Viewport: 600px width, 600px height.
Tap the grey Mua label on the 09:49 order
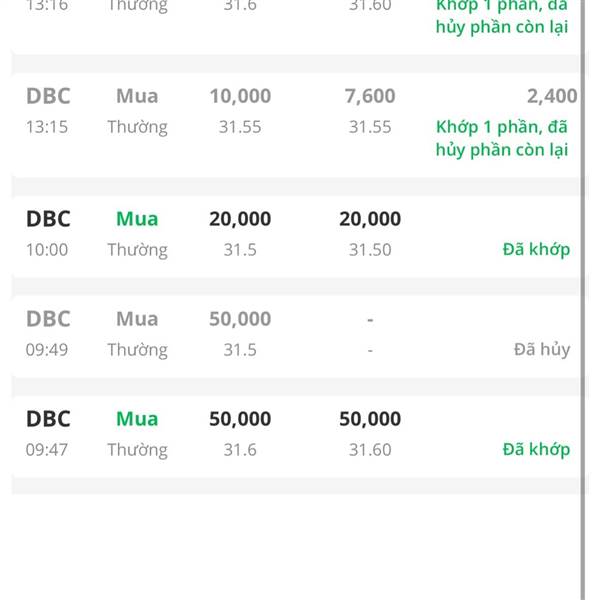[x=137, y=319]
